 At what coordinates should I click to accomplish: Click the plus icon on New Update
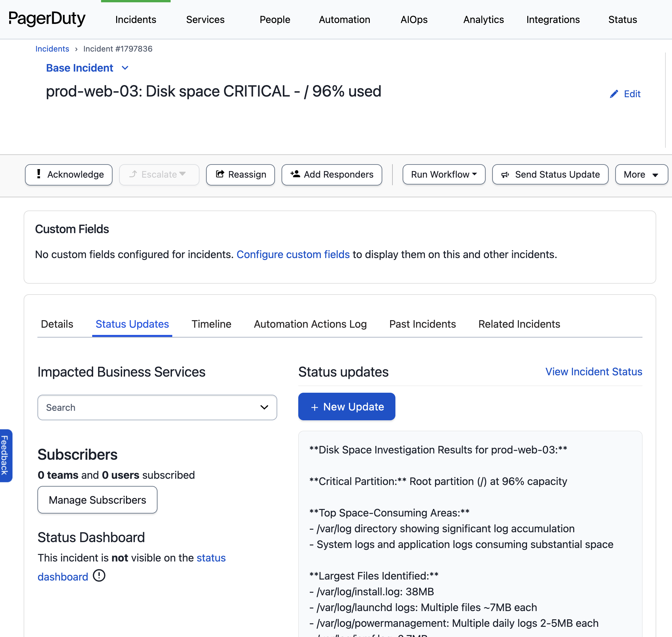(x=315, y=407)
